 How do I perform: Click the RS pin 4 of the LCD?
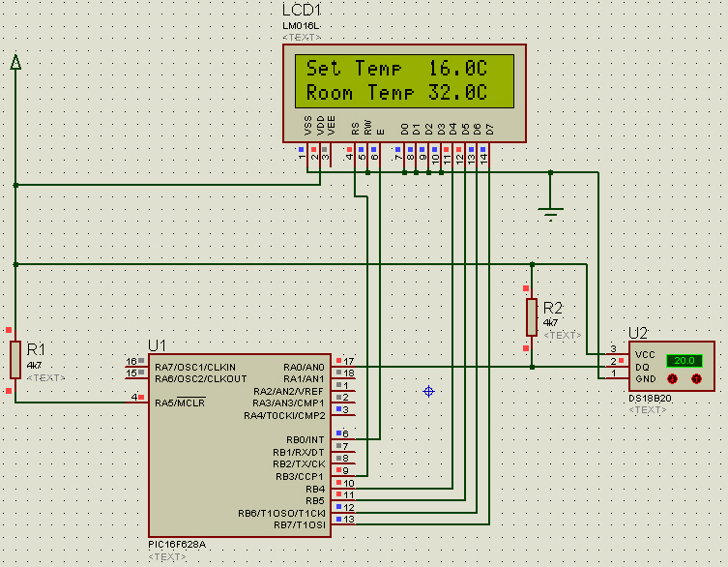click(x=353, y=154)
